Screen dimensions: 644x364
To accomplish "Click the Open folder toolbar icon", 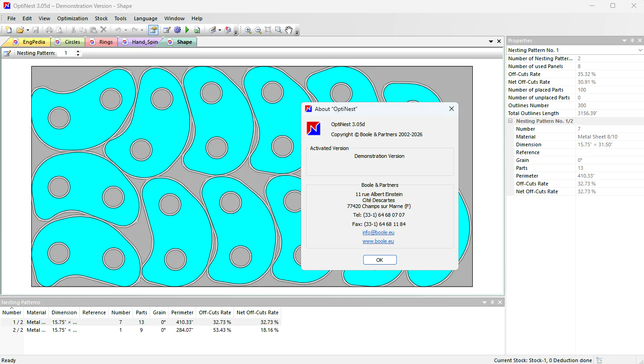I will click(x=20, y=30).
